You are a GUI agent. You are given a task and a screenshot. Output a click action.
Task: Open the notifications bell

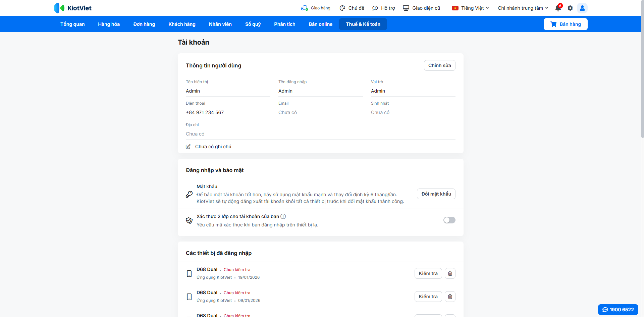pos(558,8)
